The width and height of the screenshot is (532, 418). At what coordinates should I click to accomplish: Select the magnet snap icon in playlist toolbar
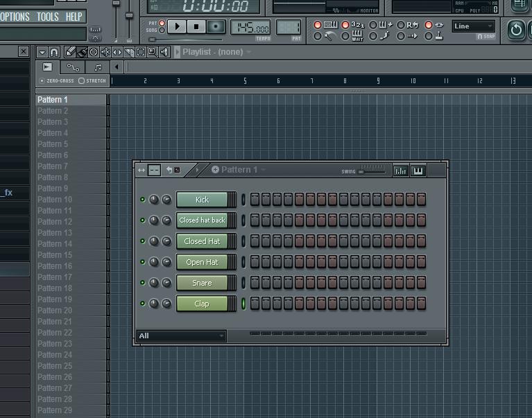(x=54, y=52)
